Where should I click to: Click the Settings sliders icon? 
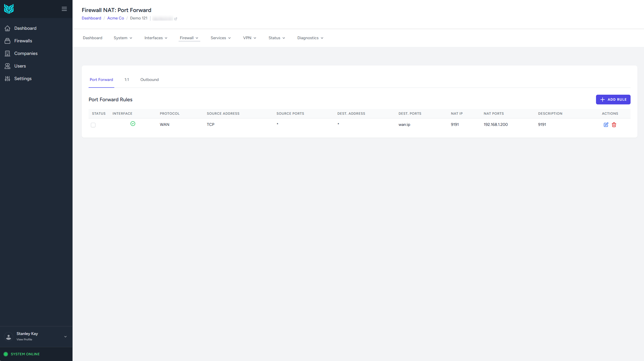[7, 79]
